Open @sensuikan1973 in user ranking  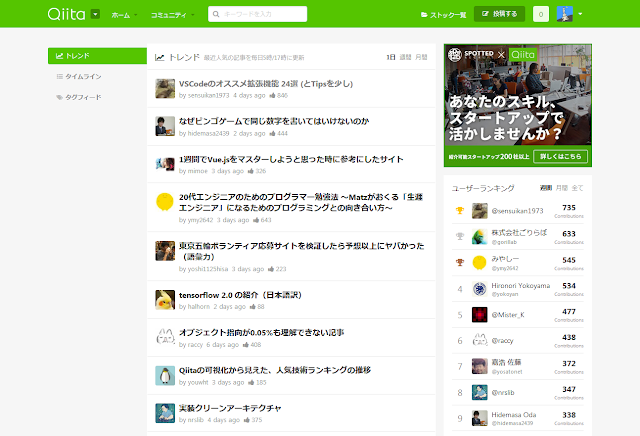pyautogui.click(x=517, y=211)
